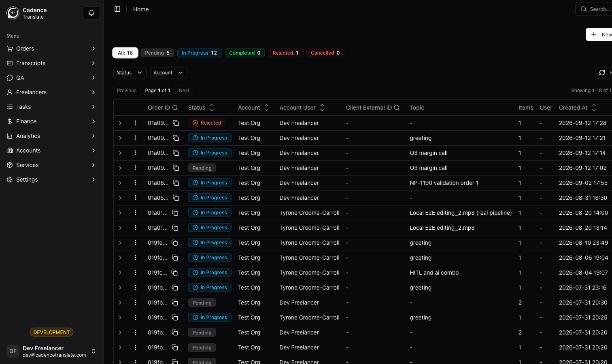
Task: Open row actions for HITL and ai combo order
Action: [136, 273]
